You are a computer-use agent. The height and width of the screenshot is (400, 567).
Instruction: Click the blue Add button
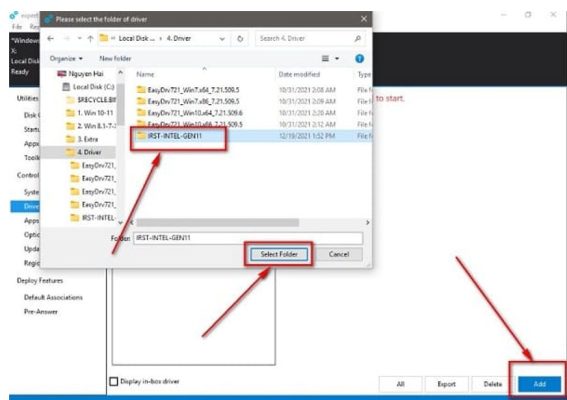point(539,384)
